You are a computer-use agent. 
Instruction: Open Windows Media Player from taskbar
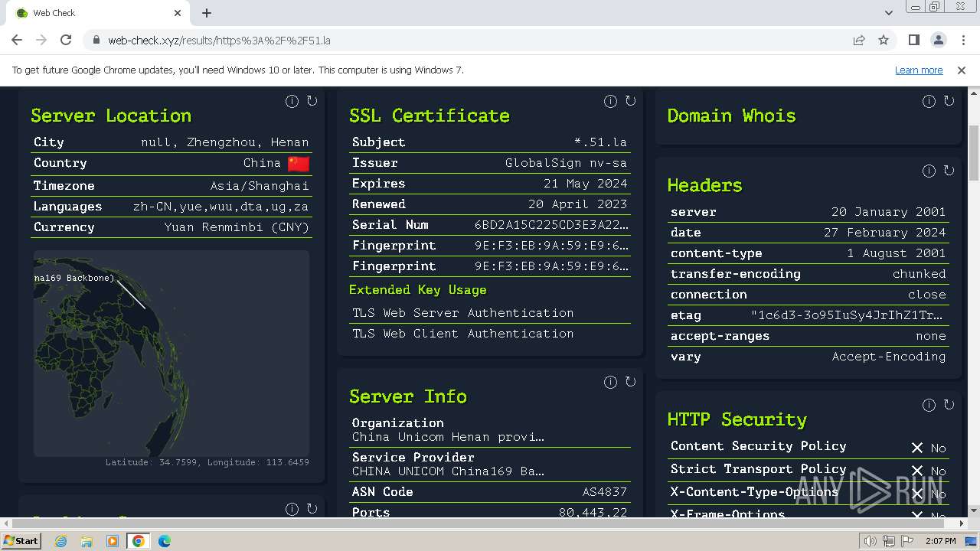coord(113,541)
